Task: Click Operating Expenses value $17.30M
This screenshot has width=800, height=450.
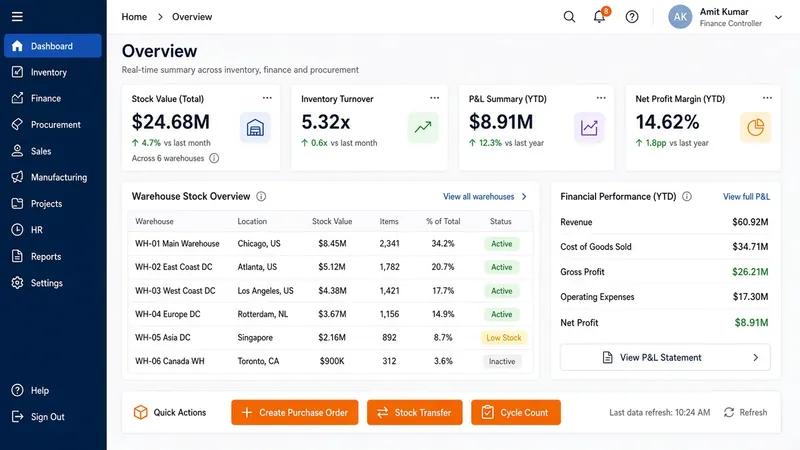Action: point(750,297)
